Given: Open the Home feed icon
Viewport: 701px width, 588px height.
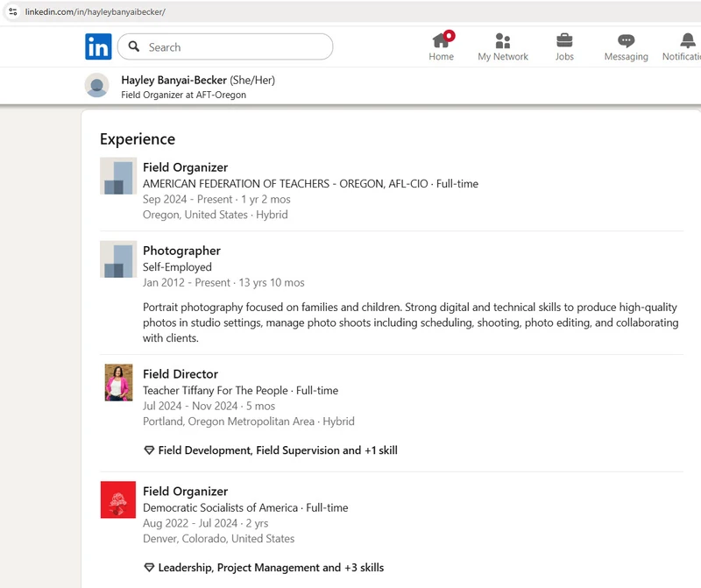Looking at the screenshot, I should point(441,41).
